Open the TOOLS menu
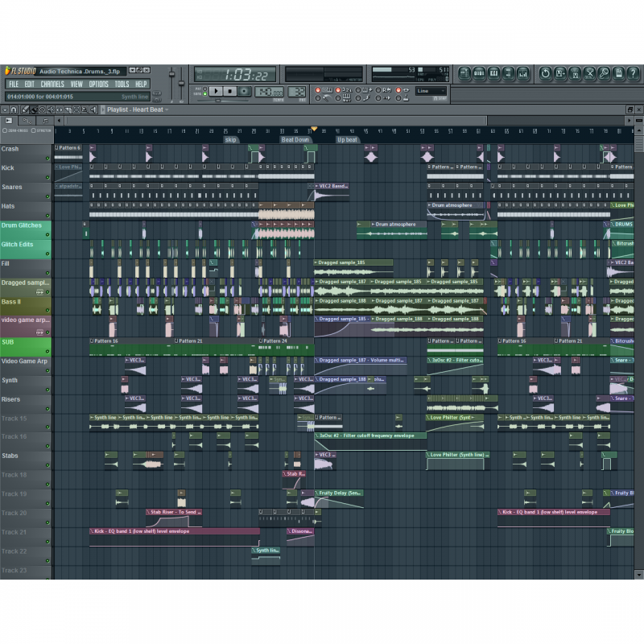Screen dimensions: 644x644 122,84
